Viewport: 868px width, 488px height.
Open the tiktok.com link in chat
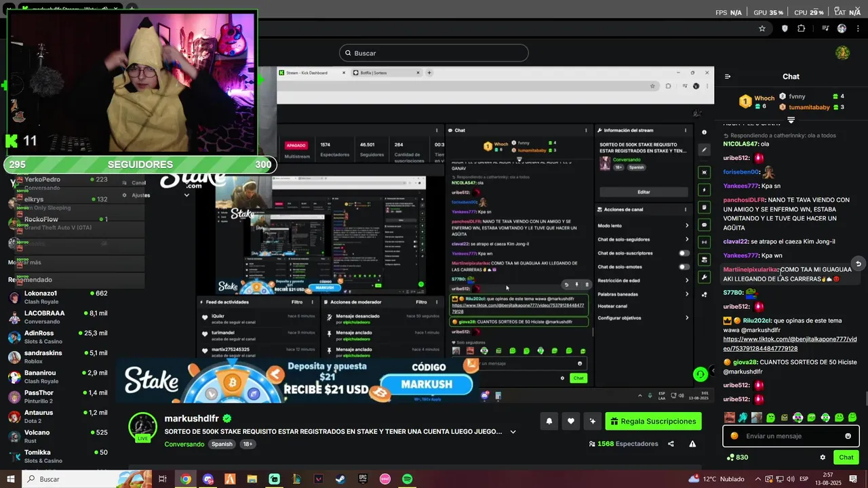click(x=790, y=344)
